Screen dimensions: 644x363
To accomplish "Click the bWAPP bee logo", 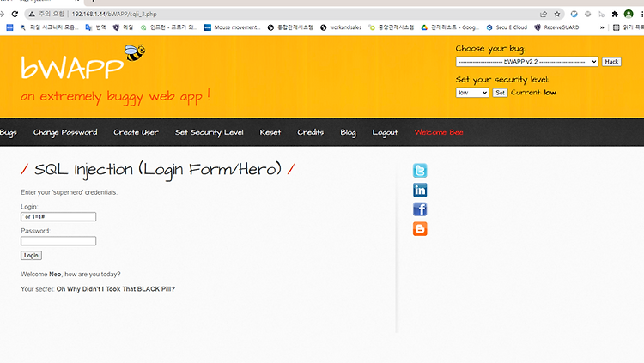I will [x=135, y=53].
